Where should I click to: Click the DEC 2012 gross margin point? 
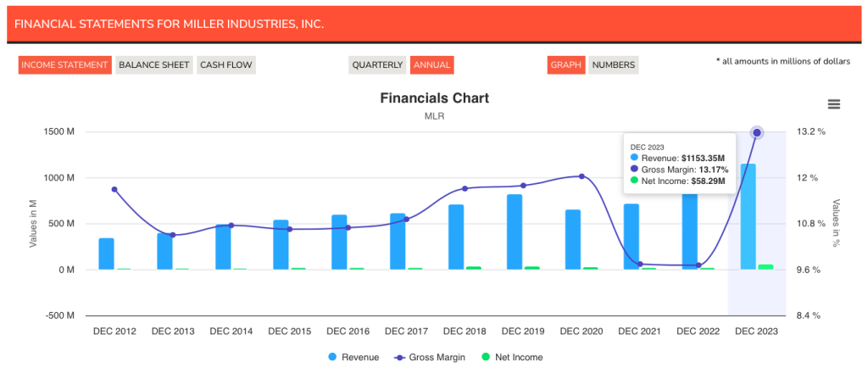114,189
